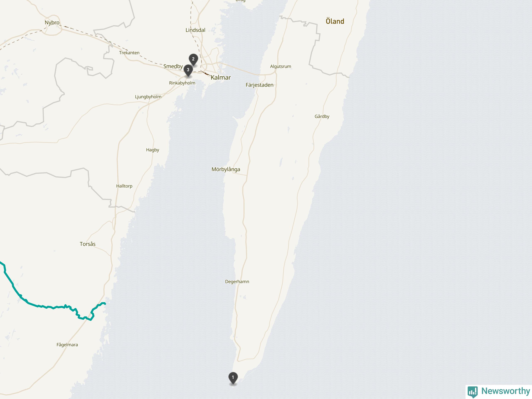Click the Newsworthy logo icon
Screen dimensions: 532x399
473,391
